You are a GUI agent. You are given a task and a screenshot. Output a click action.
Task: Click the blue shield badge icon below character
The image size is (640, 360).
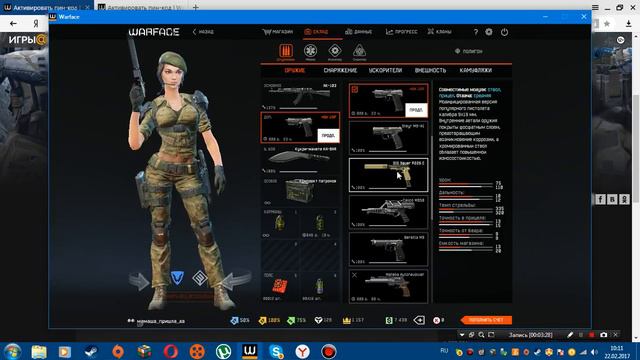point(177,278)
